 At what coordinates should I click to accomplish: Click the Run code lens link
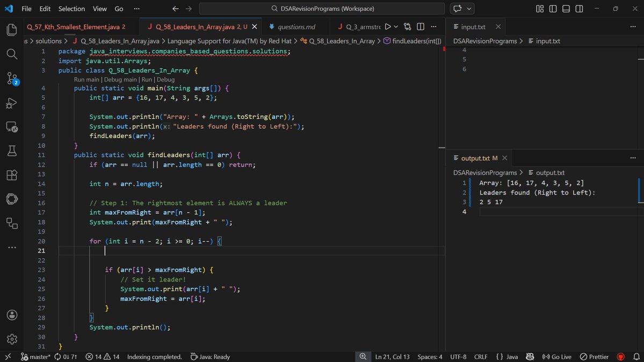[x=147, y=79]
